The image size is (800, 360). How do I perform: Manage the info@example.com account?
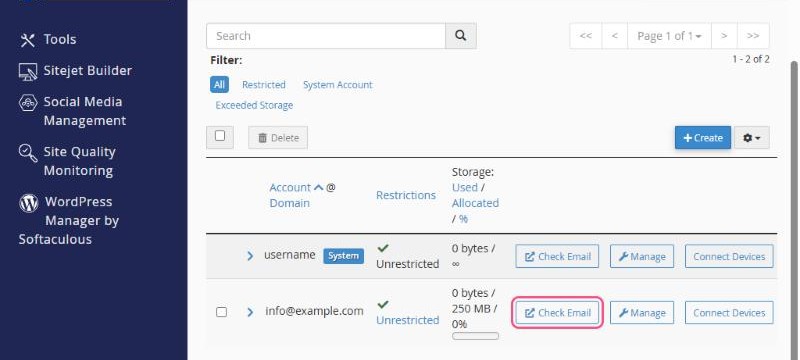(x=642, y=313)
